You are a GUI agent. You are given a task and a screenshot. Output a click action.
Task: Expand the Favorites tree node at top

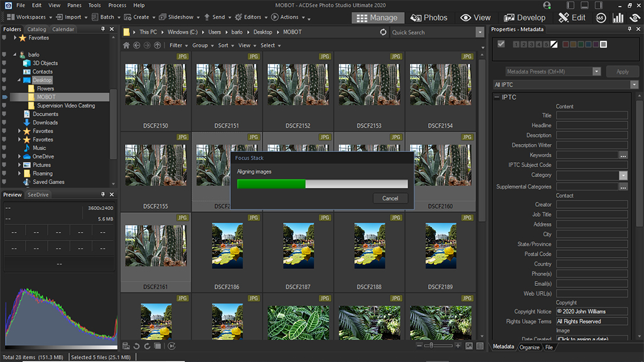14,38
